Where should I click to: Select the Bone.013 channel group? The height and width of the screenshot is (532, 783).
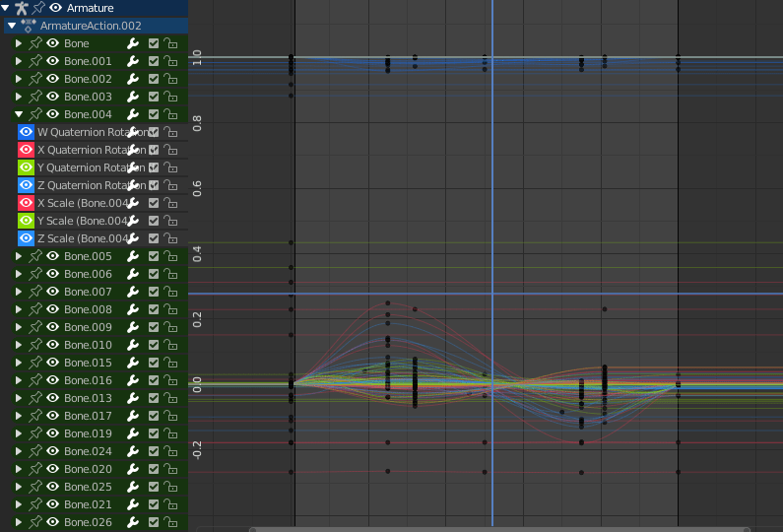tap(88, 398)
